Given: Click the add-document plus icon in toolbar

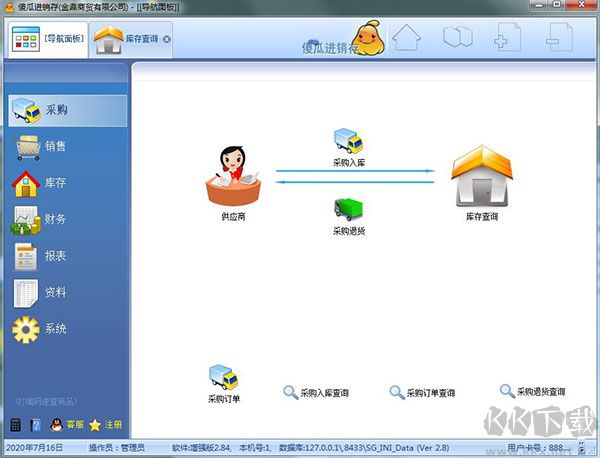Looking at the screenshot, I should pos(508,39).
